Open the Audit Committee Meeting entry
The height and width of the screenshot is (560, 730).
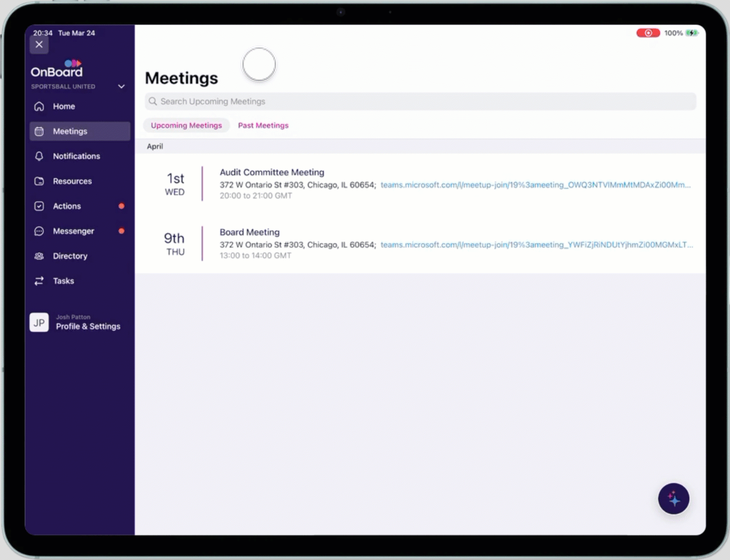(271, 172)
